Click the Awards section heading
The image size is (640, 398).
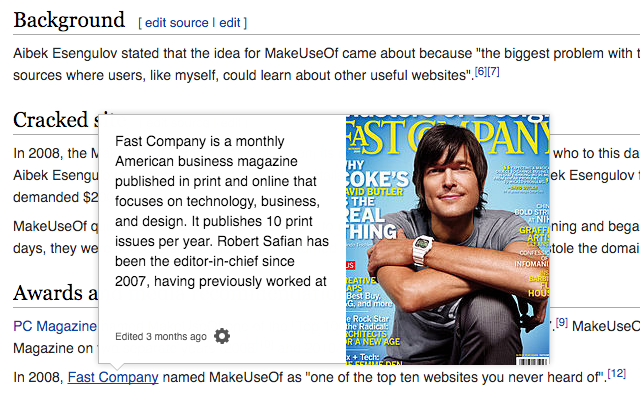(x=55, y=293)
